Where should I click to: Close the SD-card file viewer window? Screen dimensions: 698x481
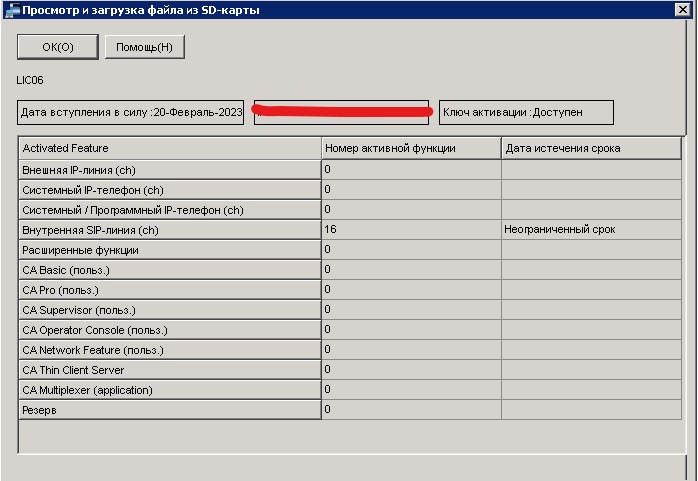point(682,9)
